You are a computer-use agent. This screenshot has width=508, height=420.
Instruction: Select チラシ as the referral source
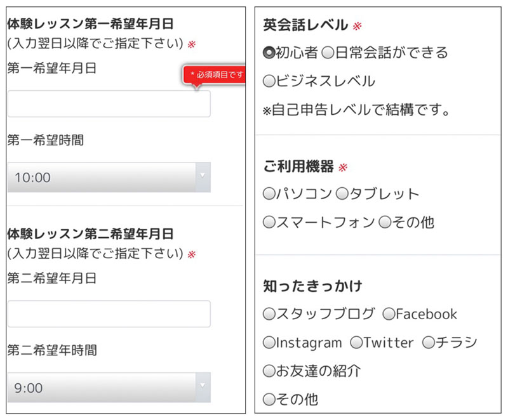pyautogui.click(x=428, y=343)
